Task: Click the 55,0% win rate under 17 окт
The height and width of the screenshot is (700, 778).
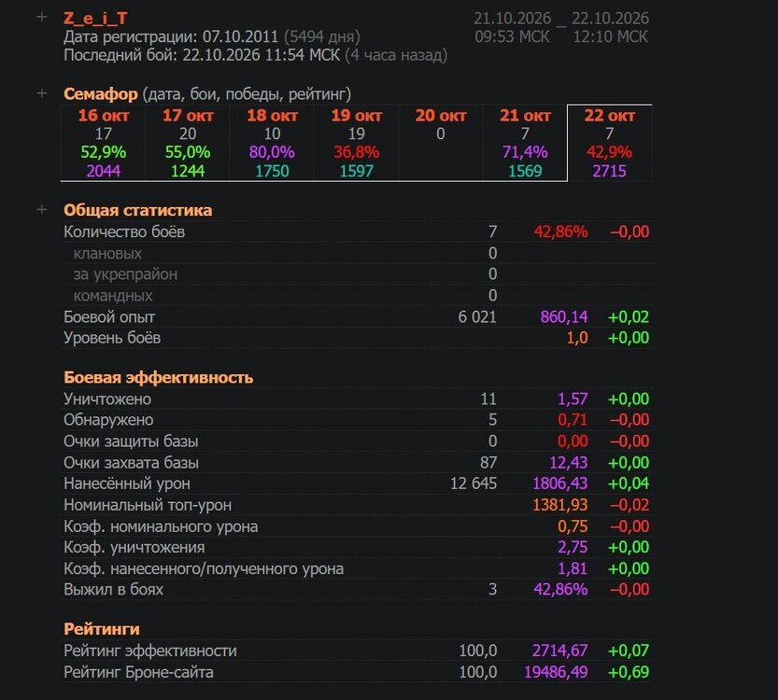Action: click(x=188, y=152)
